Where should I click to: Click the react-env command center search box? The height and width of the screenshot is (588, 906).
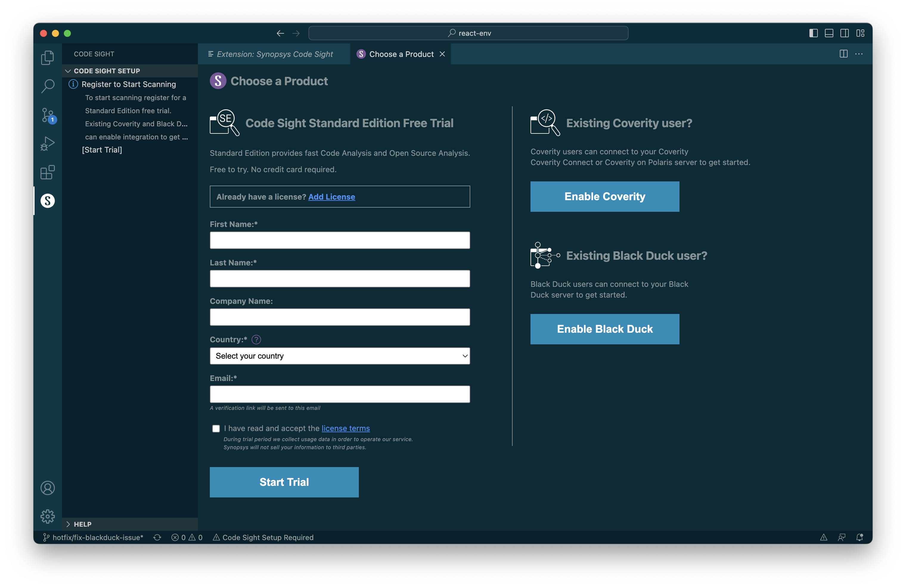click(468, 33)
